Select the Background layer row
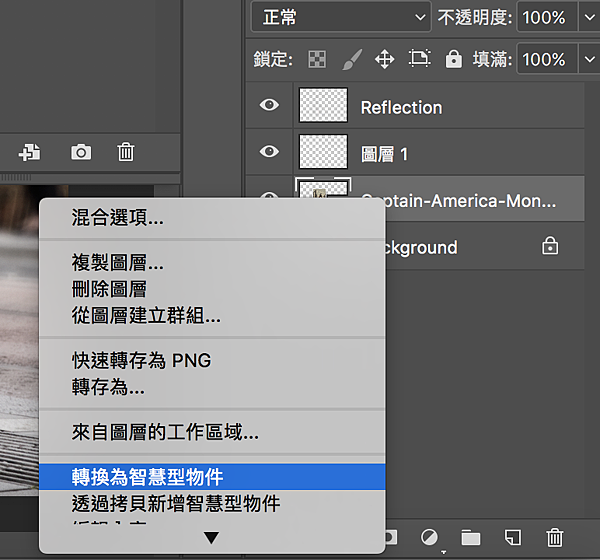This screenshot has width=600, height=560. [x=485, y=247]
